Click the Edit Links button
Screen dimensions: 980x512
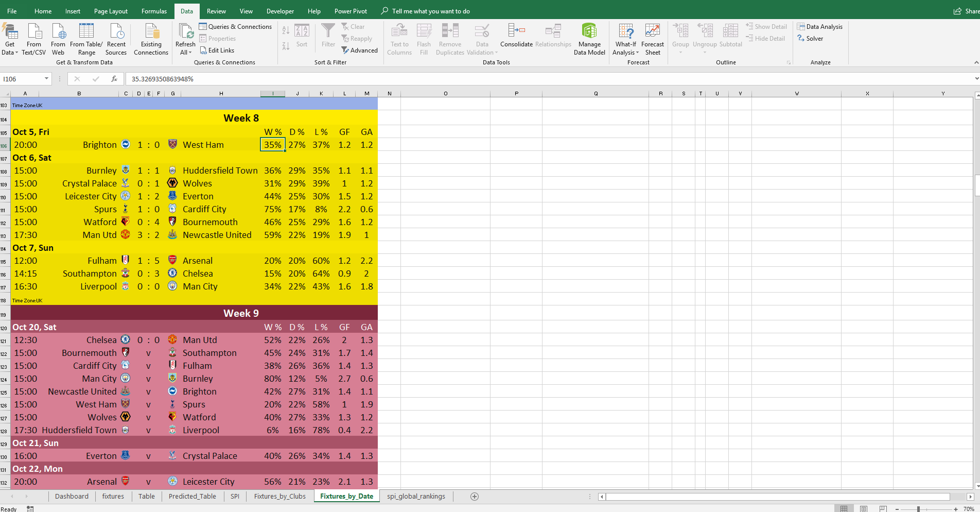click(217, 50)
